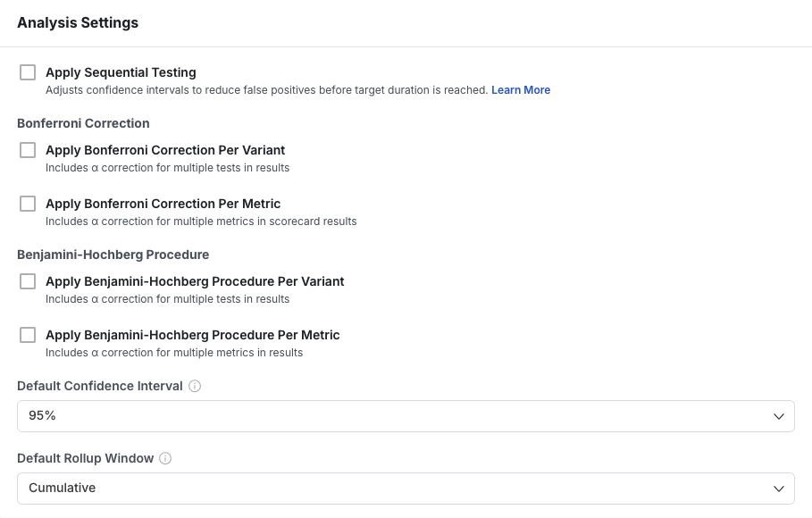Click Benjamini-Hochberg Procedure Per Metric label
The image size is (812, 518).
coord(192,335)
